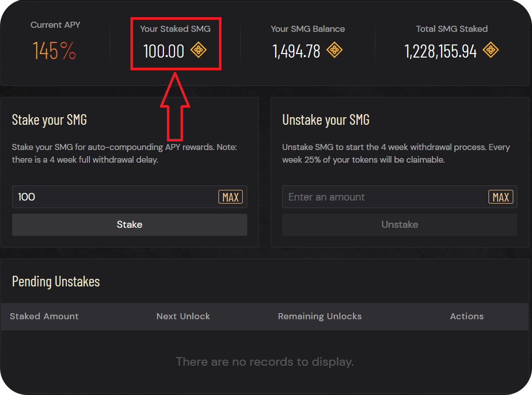Click MAX in the unstake amount field
The image size is (532, 395).
pos(501,197)
